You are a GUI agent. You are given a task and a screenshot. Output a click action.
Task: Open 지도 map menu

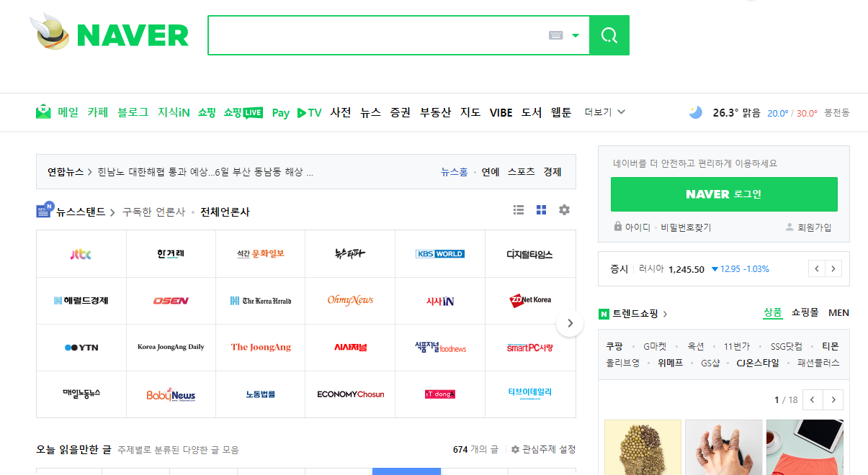click(x=470, y=112)
